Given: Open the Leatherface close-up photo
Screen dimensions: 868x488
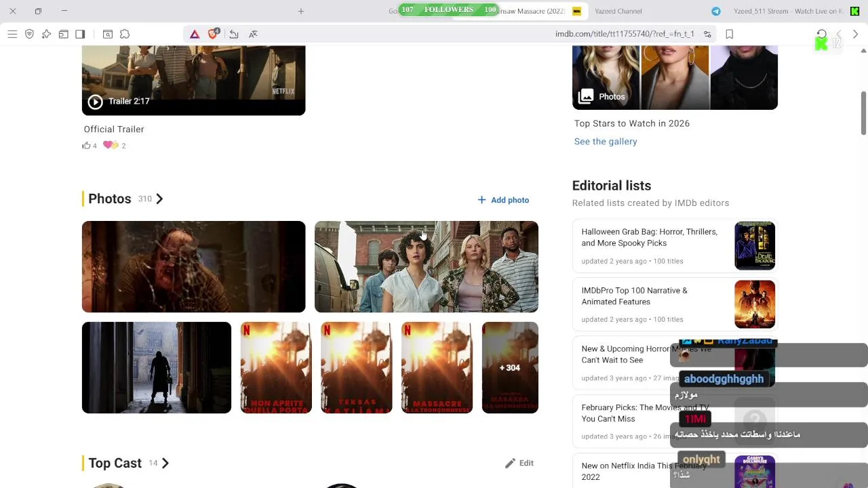Looking at the screenshot, I should [x=193, y=266].
